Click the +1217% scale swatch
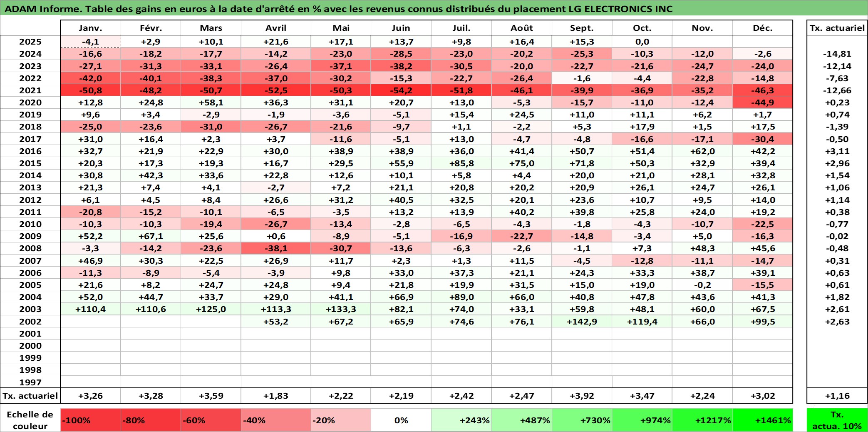 pyautogui.click(x=702, y=420)
